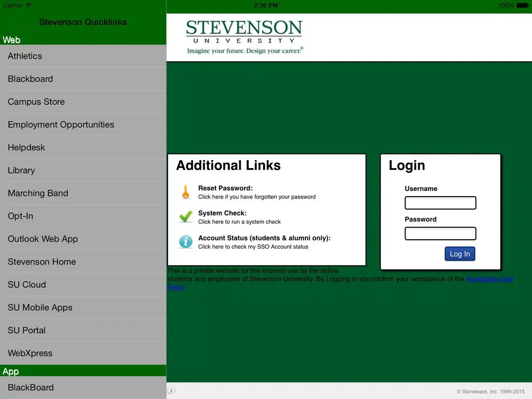The width and height of the screenshot is (532, 399).
Task: Open the Library quicklink
Action: coord(83,170)
